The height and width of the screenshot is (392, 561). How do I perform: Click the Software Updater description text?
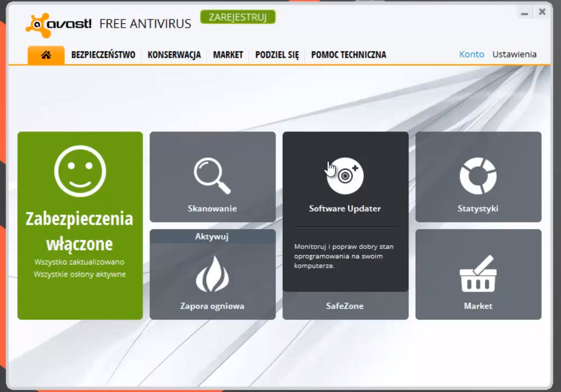(x=344, y=256)
